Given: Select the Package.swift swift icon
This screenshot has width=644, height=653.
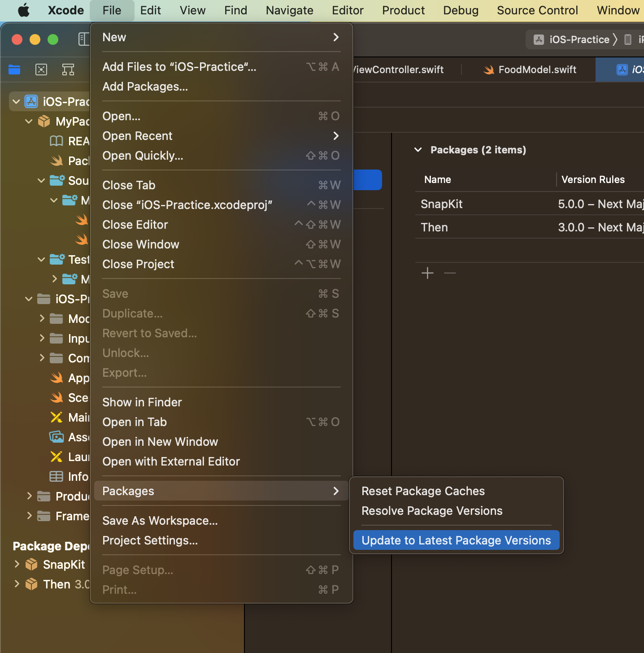Looking at the screenshot, I should [x=57, y=161].
